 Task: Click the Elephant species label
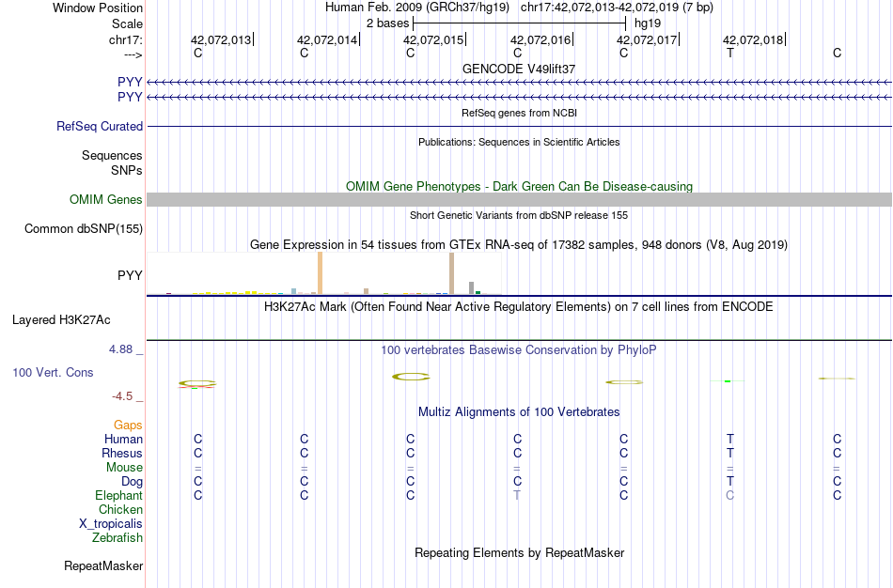tap(118, 496)
